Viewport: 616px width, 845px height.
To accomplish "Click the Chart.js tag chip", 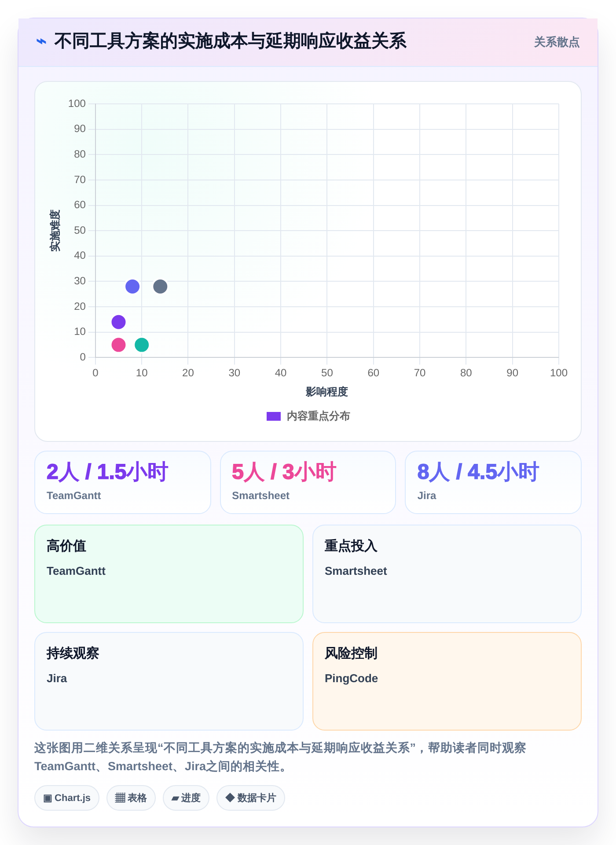I will tap(67, 798).
